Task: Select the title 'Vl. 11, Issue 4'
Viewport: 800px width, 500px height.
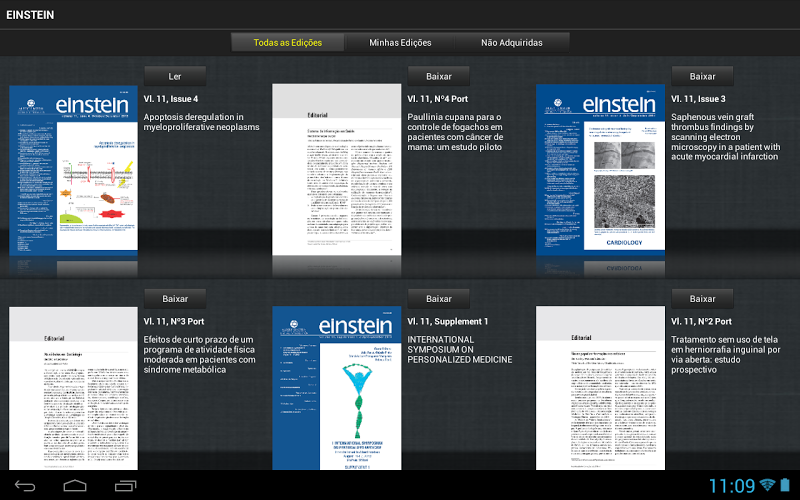Action: pos(171,99)
